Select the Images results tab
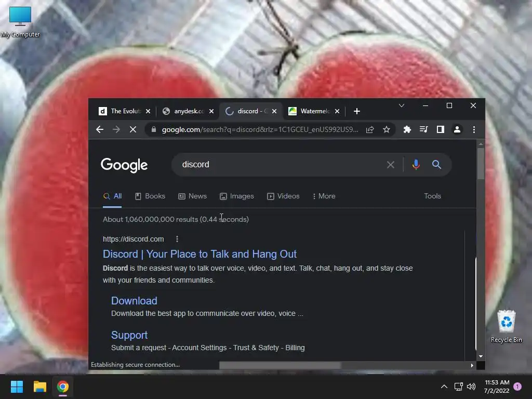 pyautogui.click(x=237, y=196)
